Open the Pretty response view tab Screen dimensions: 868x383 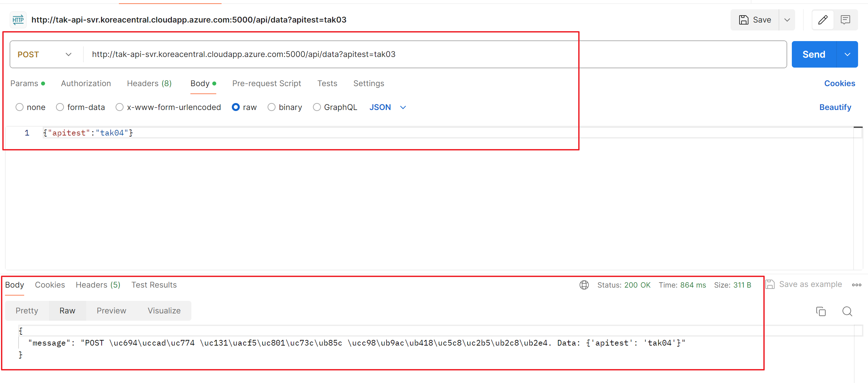click(26, 310)
